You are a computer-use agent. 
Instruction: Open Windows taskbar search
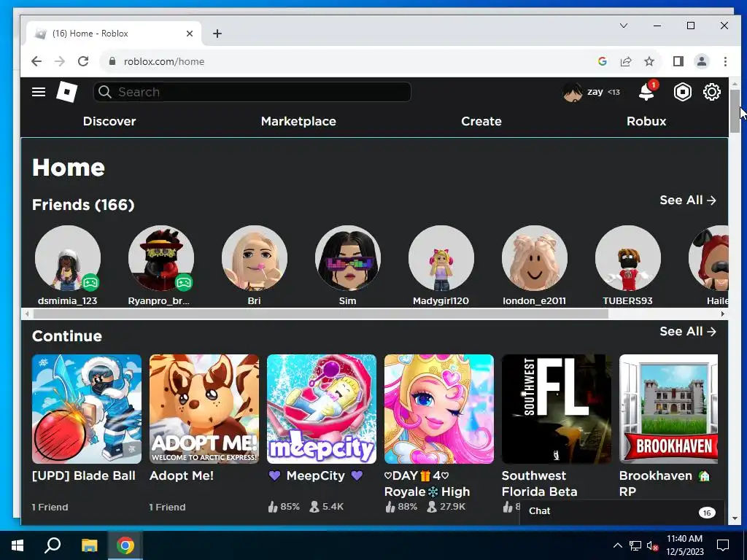click(x=53, y=545)
